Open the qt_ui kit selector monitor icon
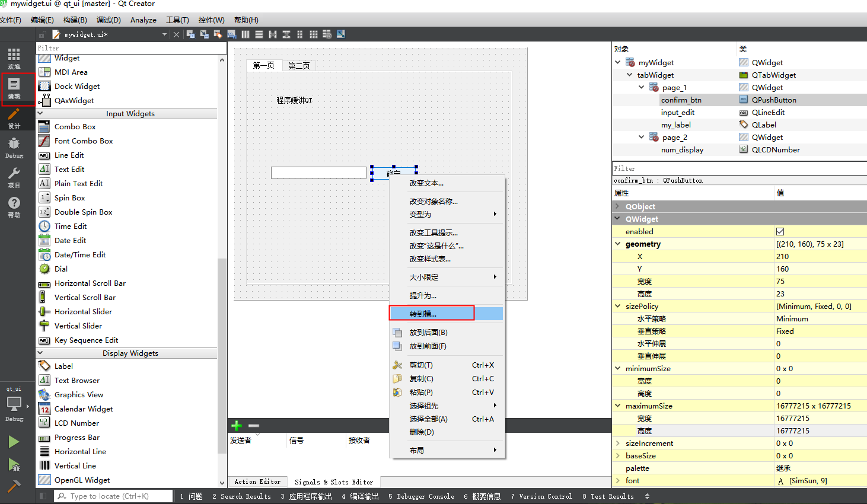Screen dimensions: 867x504 pyautogui.click(x=14, y=404)
